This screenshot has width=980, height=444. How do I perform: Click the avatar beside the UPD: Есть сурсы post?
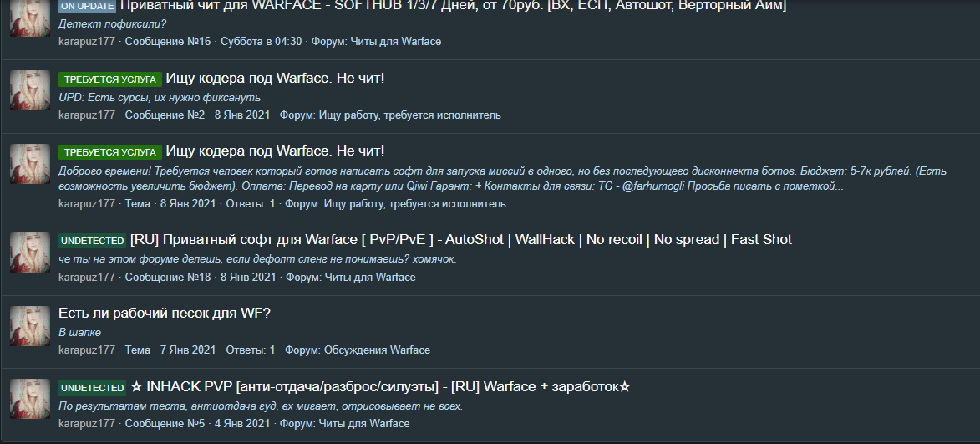coord(30,90)
